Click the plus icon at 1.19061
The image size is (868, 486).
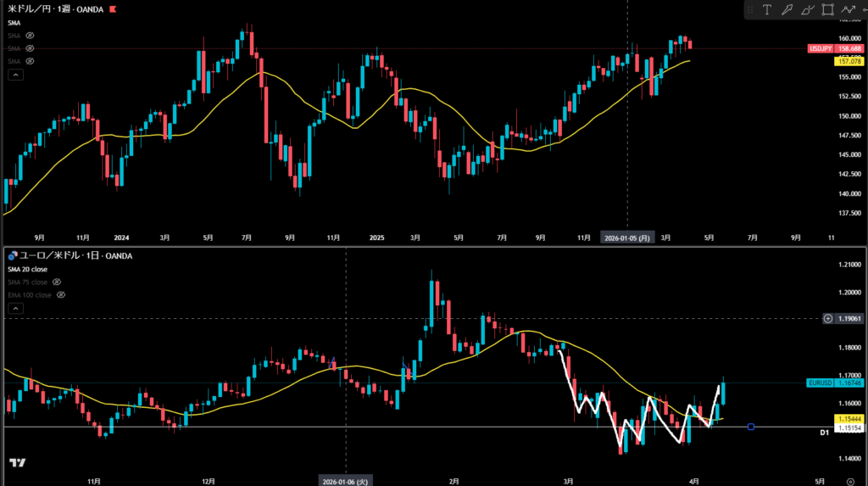[x=829, y=318]
